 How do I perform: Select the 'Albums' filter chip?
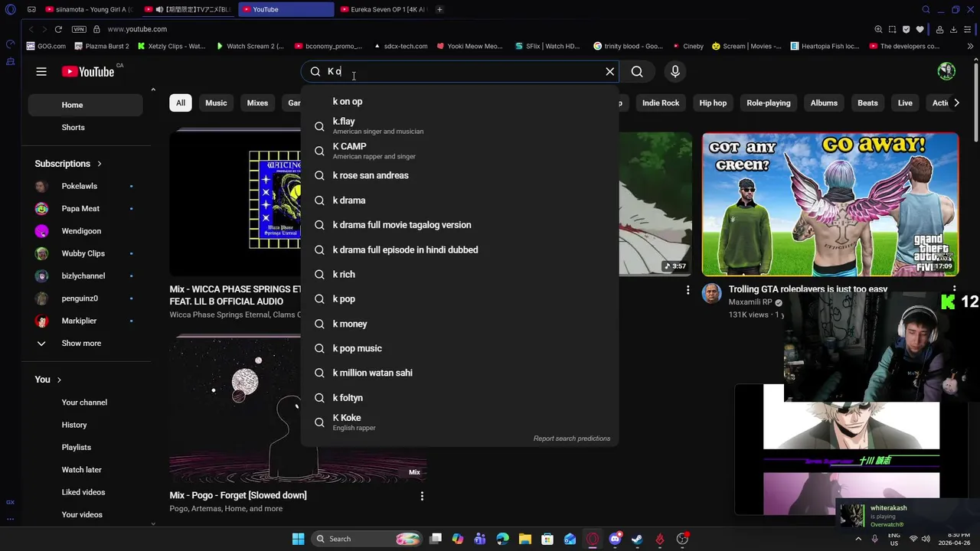pyautogui.click(x=824, y=103)
